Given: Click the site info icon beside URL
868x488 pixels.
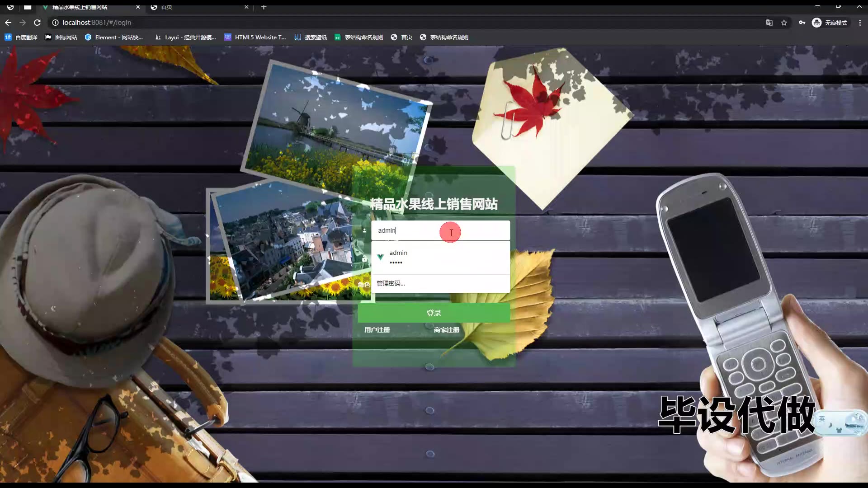Looking at the screenshot, I should click(x=55, y=23).
